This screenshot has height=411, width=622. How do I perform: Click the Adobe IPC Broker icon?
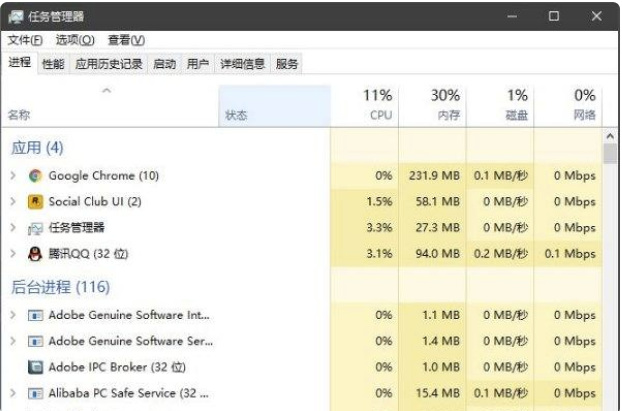(36, 367)
